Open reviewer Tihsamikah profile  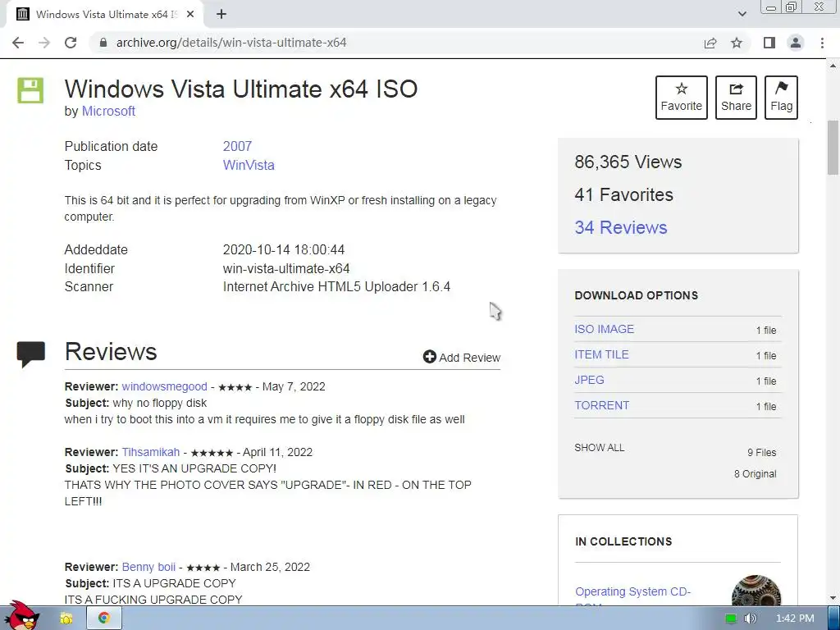pos(151,452)
